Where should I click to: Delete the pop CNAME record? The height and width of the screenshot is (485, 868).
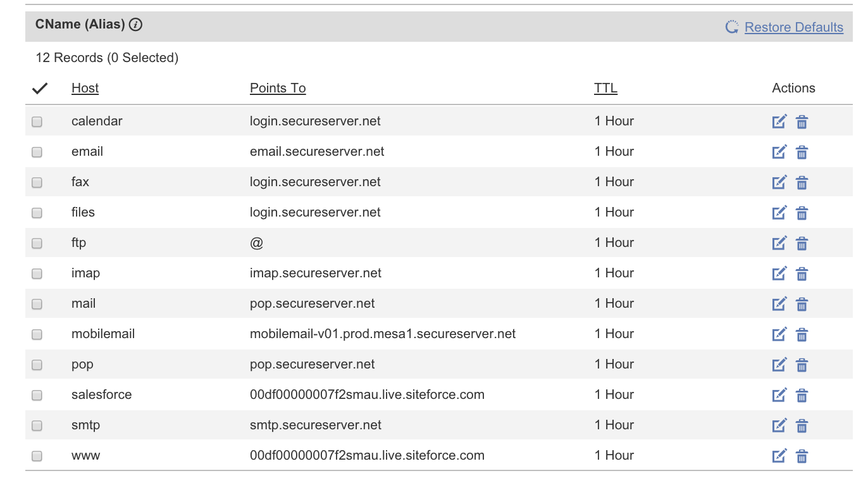802,365
